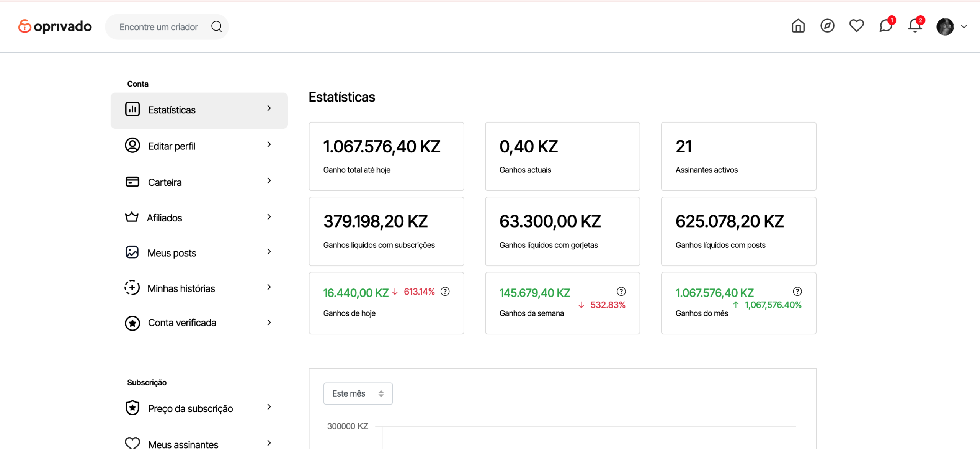Click help icon in Ganhos da semana card

click(x=621, y=292)
